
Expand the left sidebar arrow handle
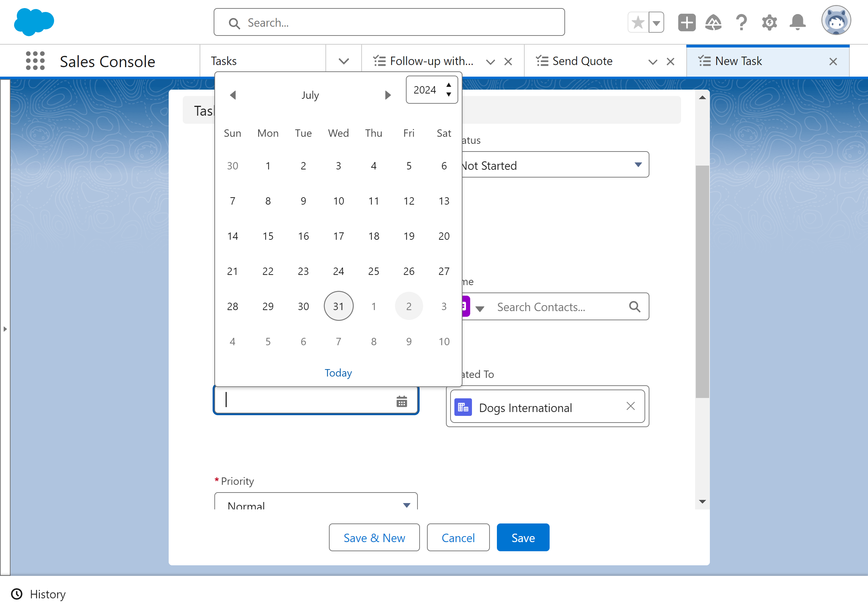[x=5, y=329]
